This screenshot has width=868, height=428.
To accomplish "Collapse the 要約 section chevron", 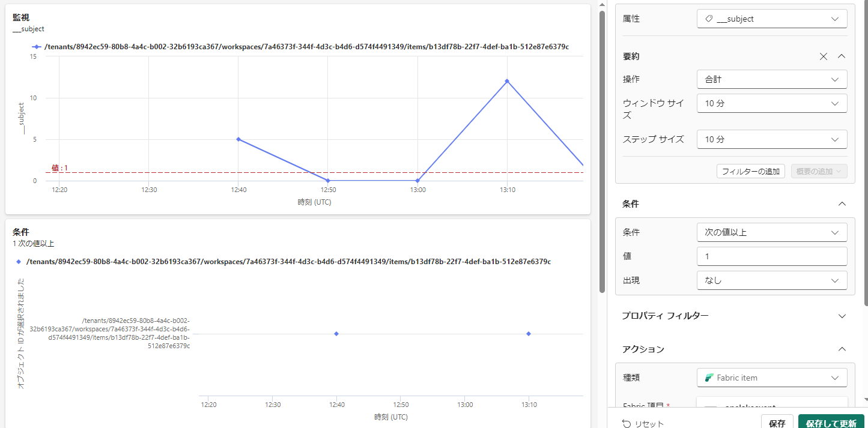I will [x=842, y=56].
